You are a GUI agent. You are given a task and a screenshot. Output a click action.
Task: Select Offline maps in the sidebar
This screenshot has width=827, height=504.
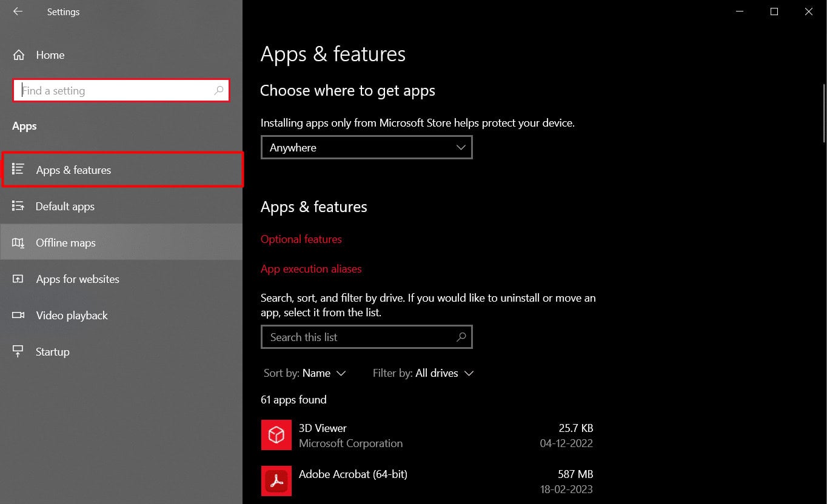tap(65, 242)
